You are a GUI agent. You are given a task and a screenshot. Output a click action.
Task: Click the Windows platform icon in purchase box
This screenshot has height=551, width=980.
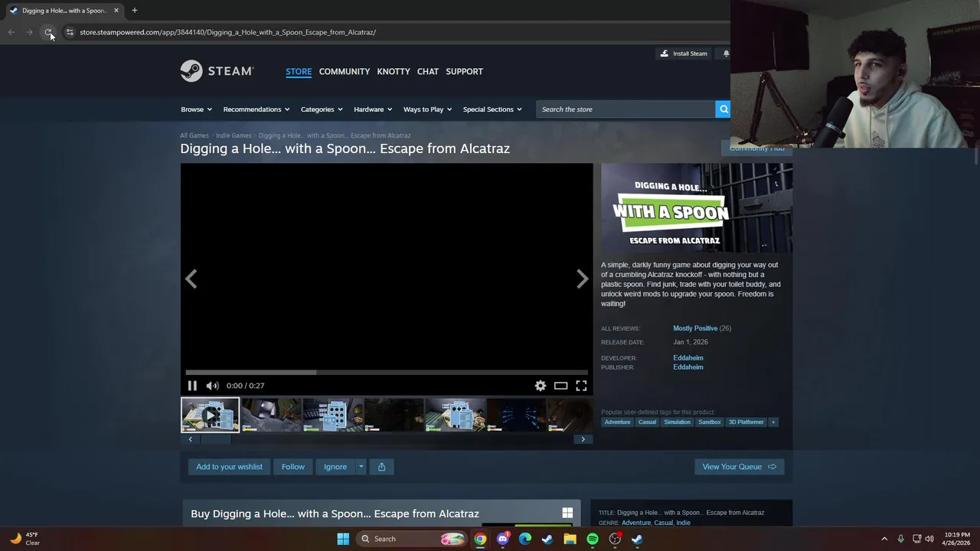[567, 514]
